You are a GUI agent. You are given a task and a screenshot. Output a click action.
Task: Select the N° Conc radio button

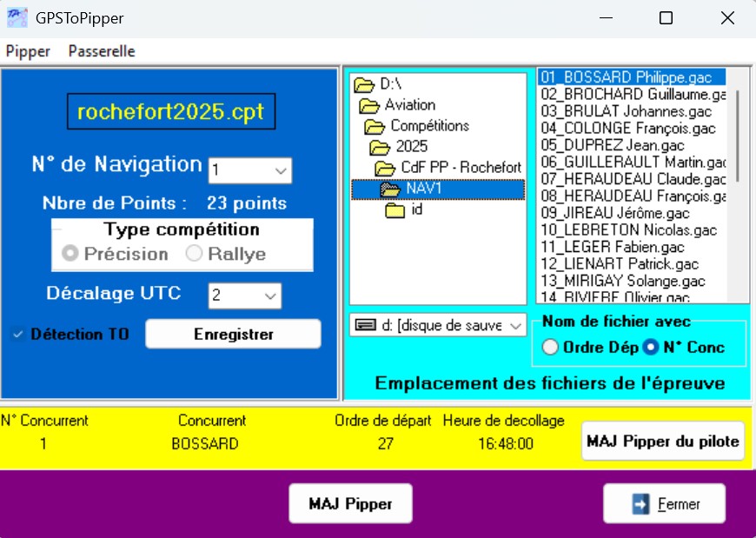[651, 348]
